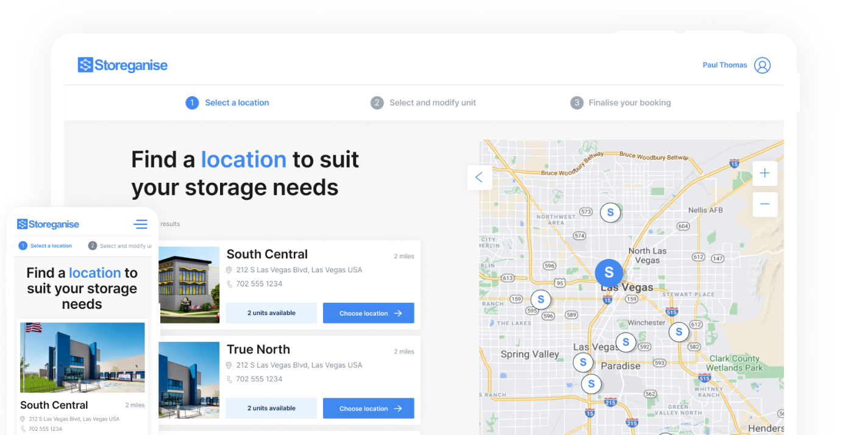Zoom in the map with plus button
Screen dimensions: 868x435
(x=764, y=174)
